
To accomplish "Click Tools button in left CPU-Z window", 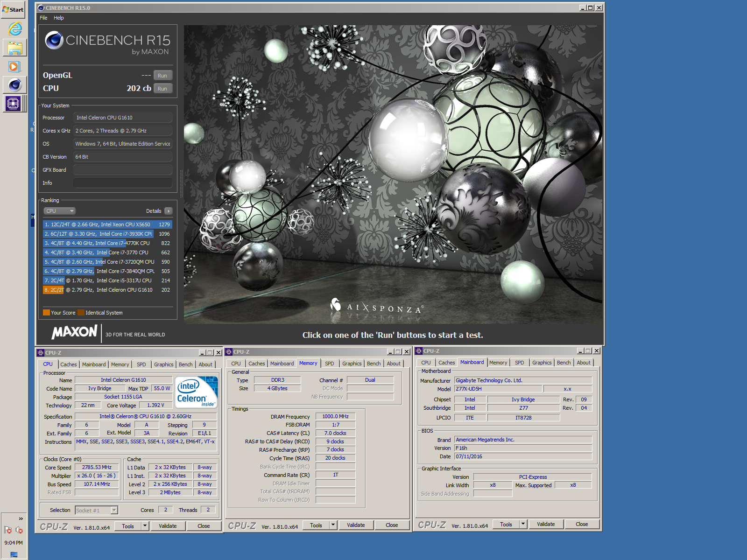I will pyautogui.click(x=128, y=526).
